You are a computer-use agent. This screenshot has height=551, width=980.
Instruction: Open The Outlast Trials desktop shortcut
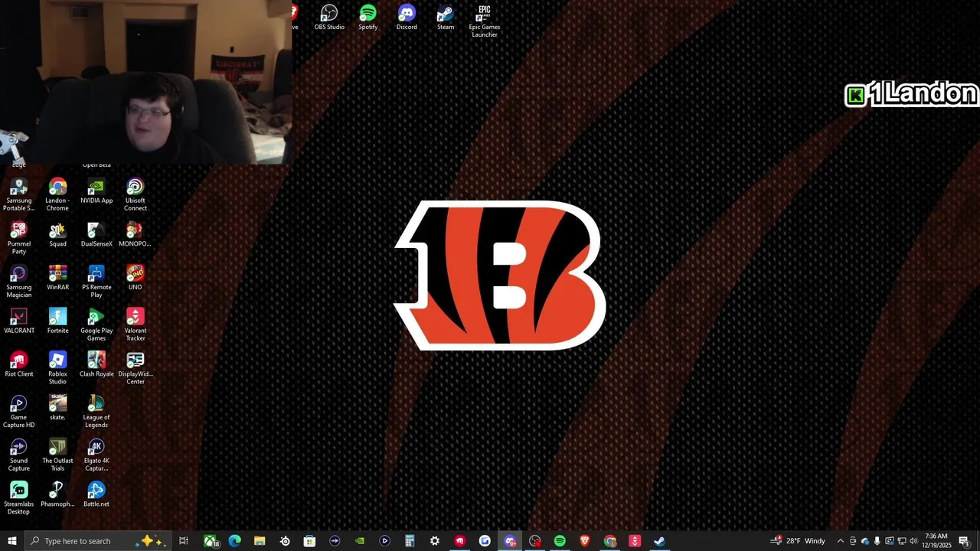click(x=57, y=456)
